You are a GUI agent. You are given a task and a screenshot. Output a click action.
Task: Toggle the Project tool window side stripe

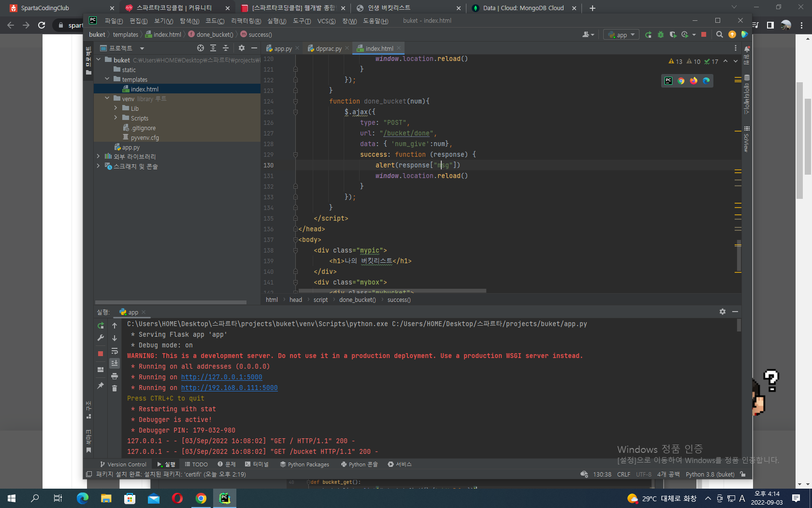point(88,60)
